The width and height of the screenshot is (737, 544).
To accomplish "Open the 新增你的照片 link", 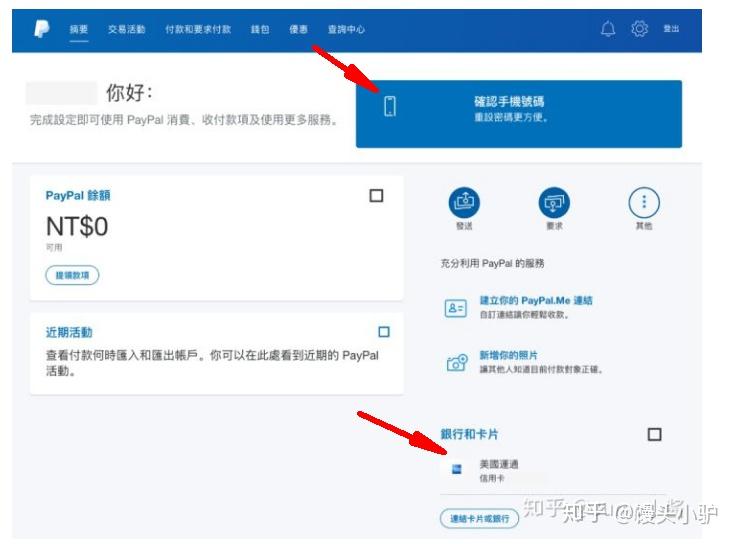I will pos(508,355).
